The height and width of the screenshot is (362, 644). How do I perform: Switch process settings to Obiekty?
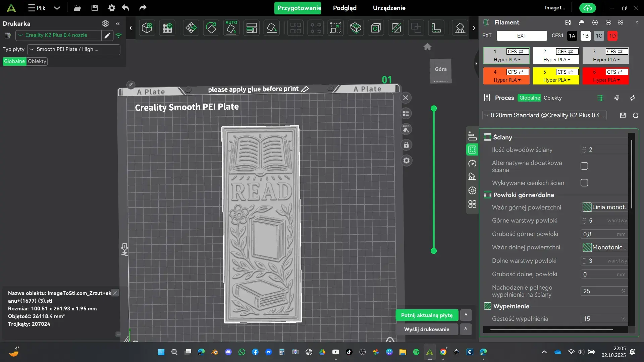click(552, 98)
